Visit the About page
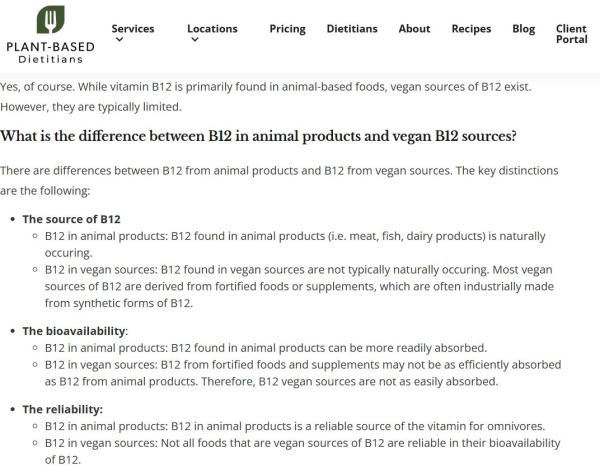 click(414, 29)
